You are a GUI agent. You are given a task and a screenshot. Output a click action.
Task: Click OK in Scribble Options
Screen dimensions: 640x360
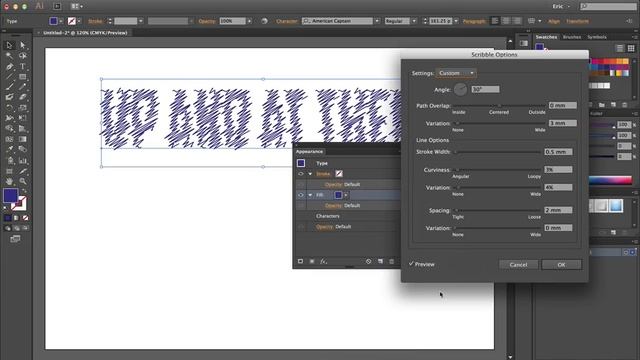(561, 264)
